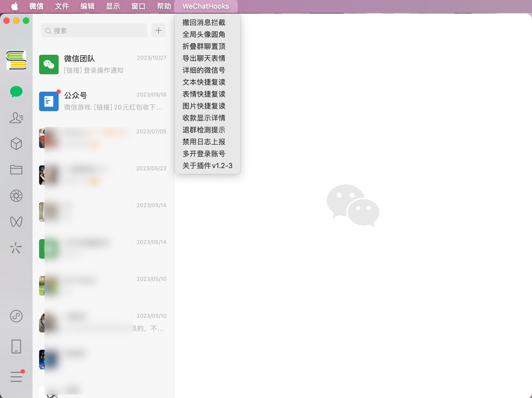Open the Channels butterfly icon

[x=16, y=222]
